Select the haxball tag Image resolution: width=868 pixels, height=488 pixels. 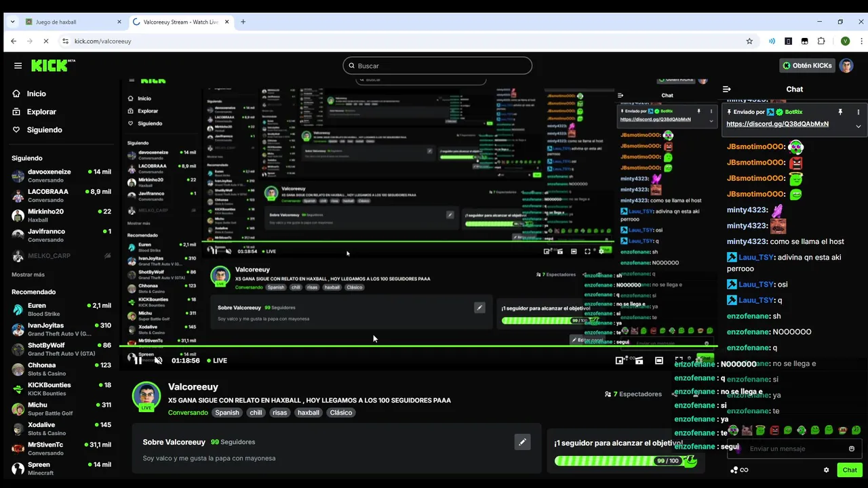[x=309, y=412]
